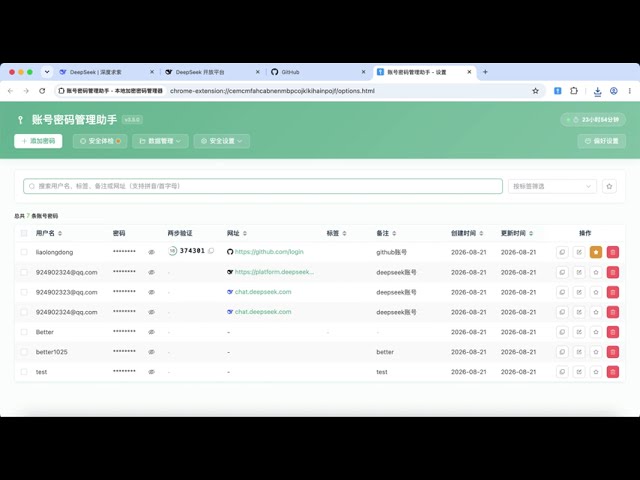The height and width of the screenshot is (480, 640).
Task: Favorite the platform.deepseek account entry
Action: point(596,272)
